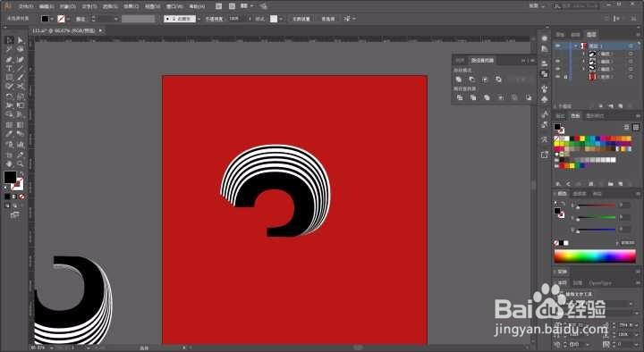Toggle eye of third sublayer row

[x=558, y=61]
